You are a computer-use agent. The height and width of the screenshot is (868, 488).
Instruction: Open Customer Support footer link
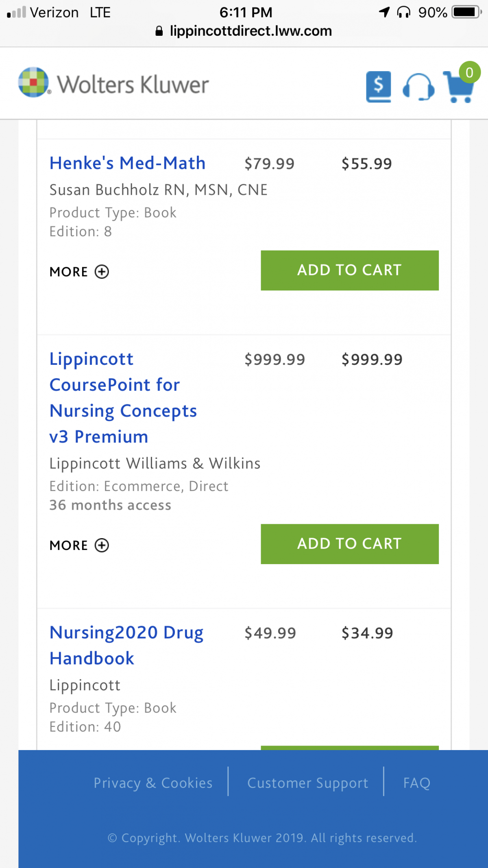coord(308,783)
